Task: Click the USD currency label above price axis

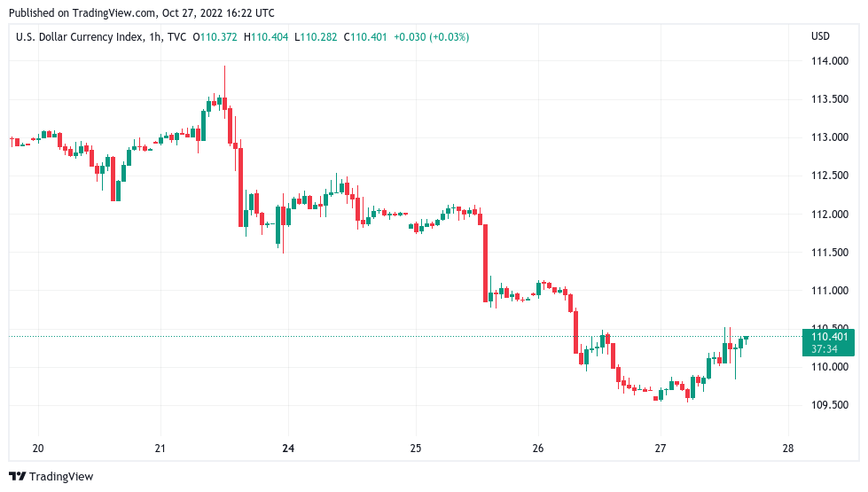Action: tap(820, 36)
